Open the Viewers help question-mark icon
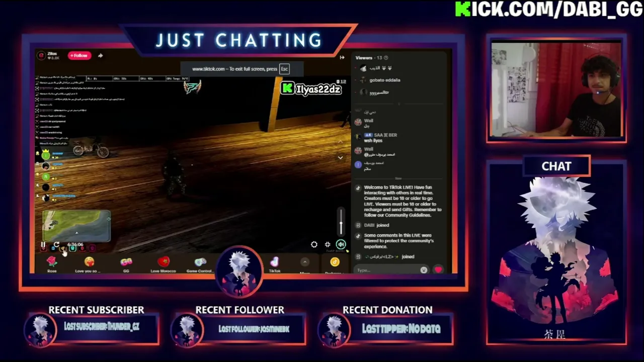The image size is (644, 362). tap(386, 58)
